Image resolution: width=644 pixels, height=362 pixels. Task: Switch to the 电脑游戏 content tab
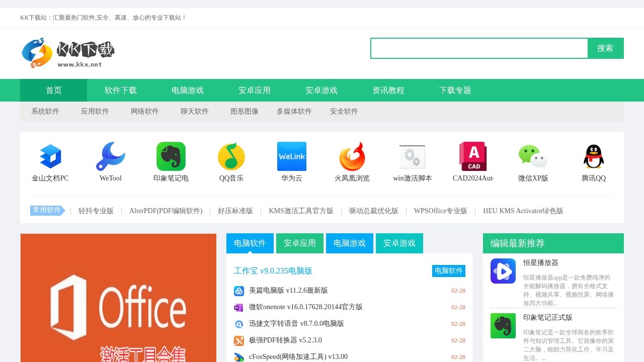click(x=349, y=243)
